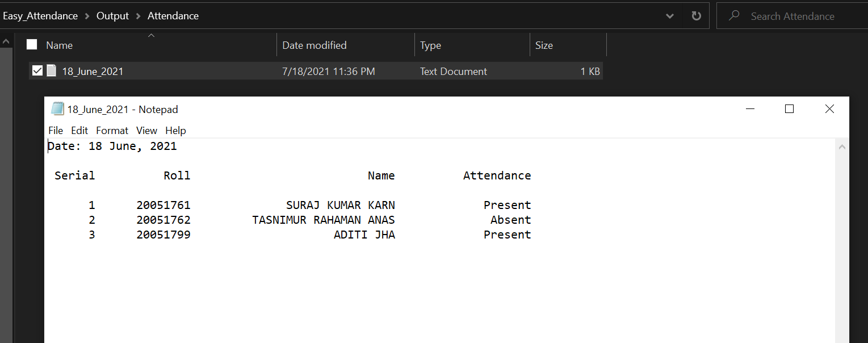This screenshot has width=868, height=343.
Task: Navigate to the Output folder breadcrumb
Action: pyautogui.click(x=112, y=15)
